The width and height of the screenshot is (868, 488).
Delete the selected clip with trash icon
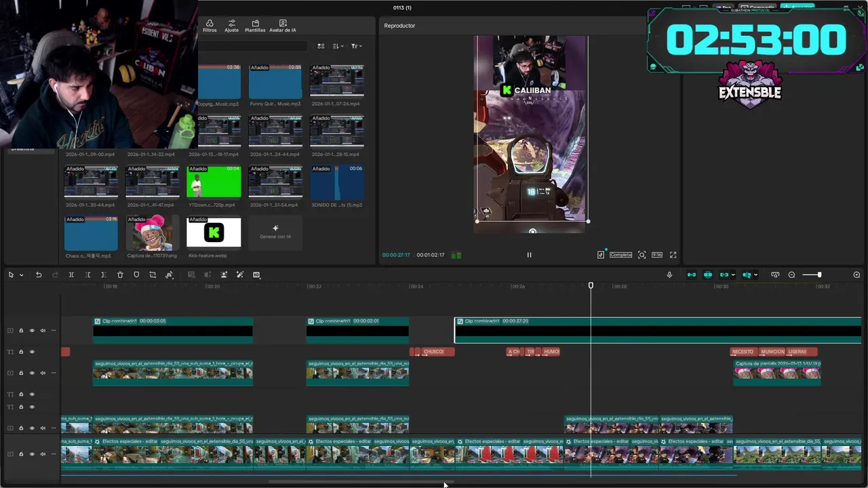[120, 274]
